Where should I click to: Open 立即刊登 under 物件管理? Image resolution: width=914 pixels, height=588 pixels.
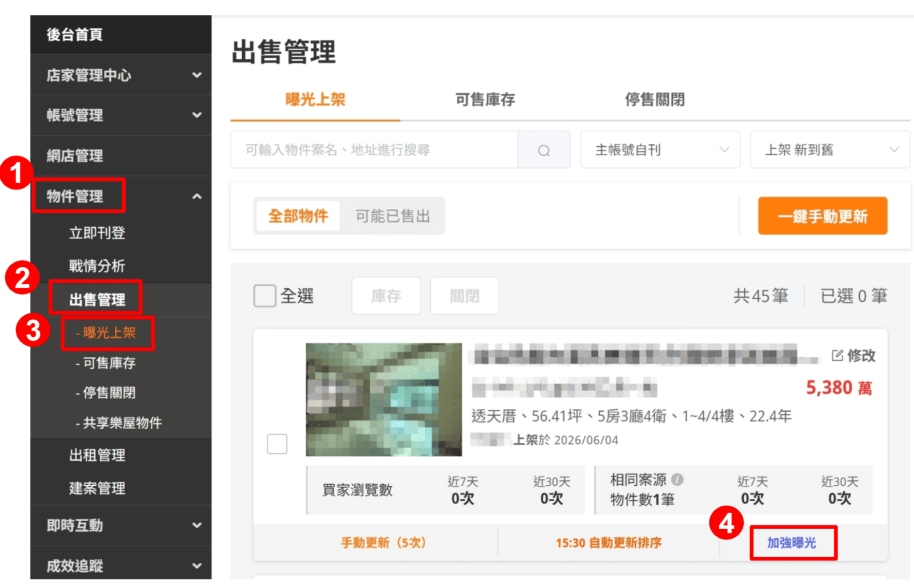(97, 233)
